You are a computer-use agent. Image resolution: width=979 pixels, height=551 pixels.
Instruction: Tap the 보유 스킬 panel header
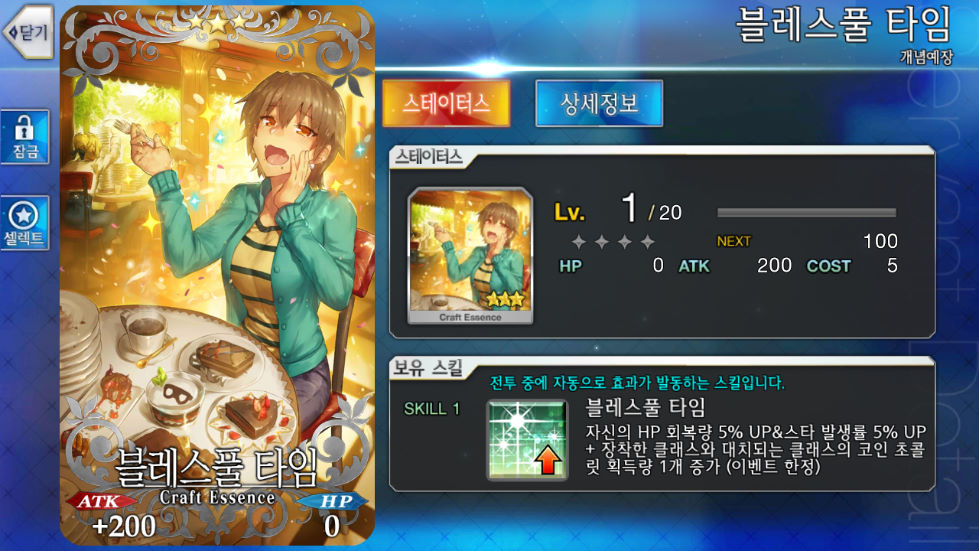pos(428,368)
